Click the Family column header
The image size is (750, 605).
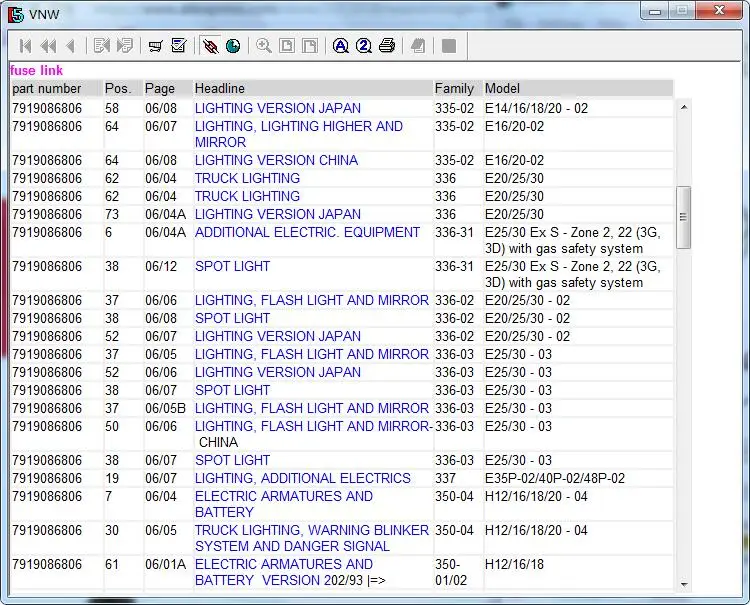(456, 89)
